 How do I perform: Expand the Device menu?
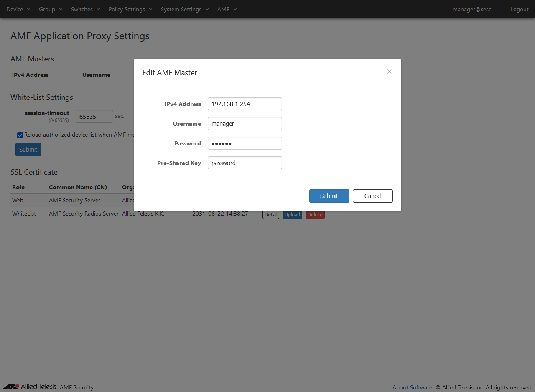(18, 9)
